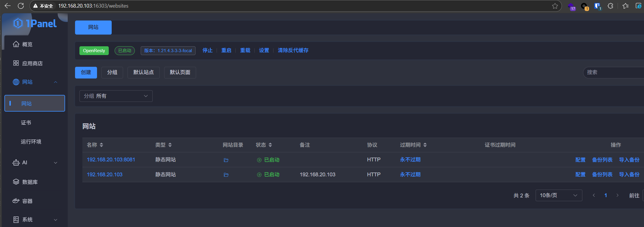The height and width of the screenshot is (227, 644).
Task: Open website directory folder for 192.168.20.103
Action: click(x=226, y=175)
